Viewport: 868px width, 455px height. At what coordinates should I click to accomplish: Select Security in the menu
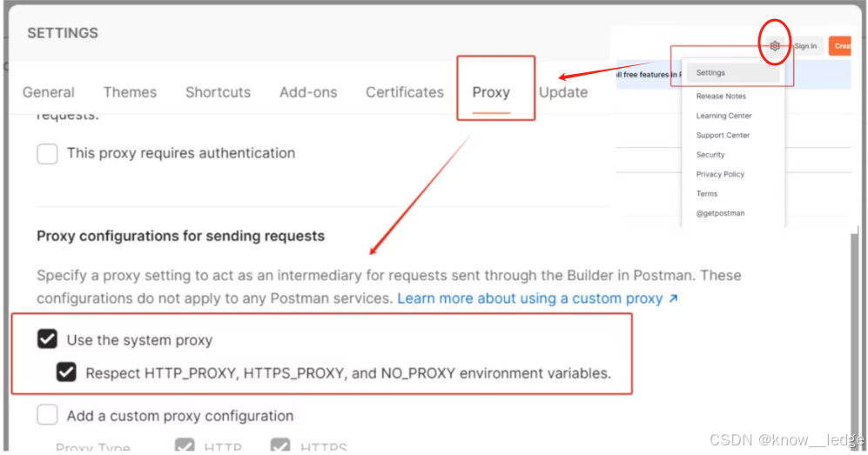click(x=710, y=155)
